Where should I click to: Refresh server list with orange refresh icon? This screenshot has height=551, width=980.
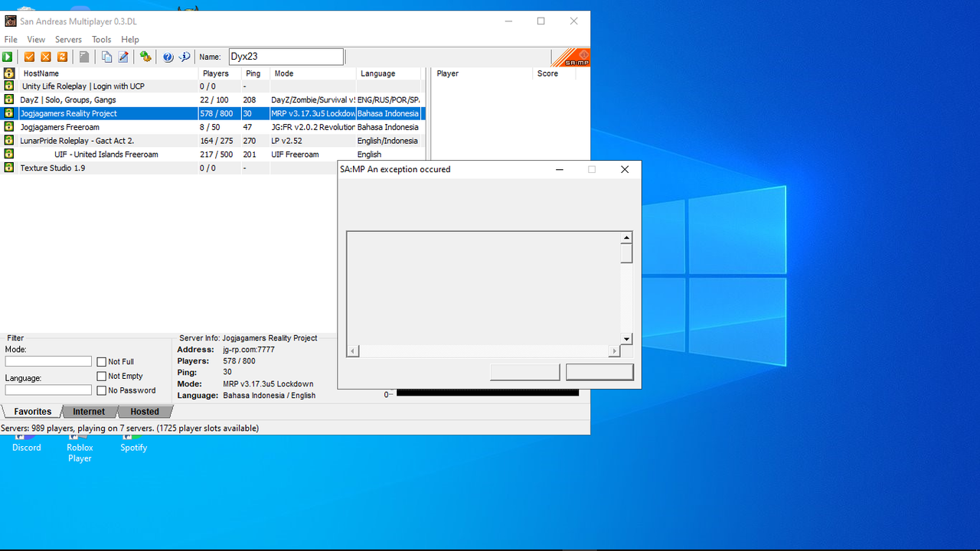click(x=63, y=57)
